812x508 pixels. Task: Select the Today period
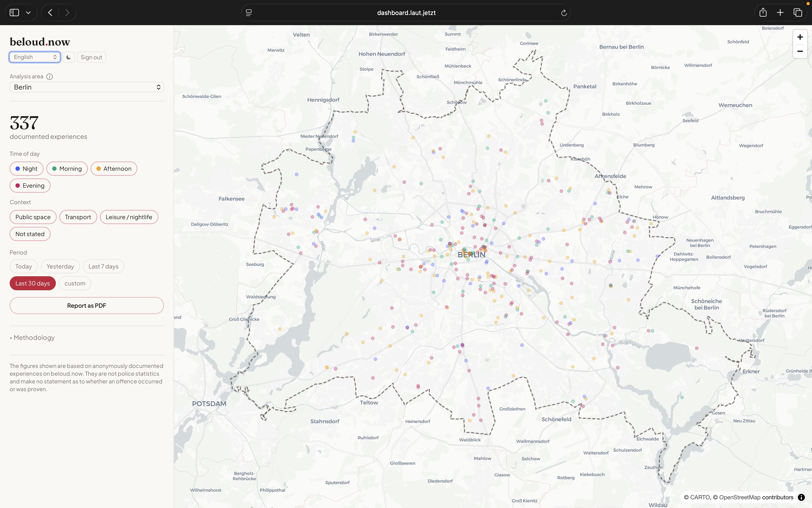pos(23,266)
